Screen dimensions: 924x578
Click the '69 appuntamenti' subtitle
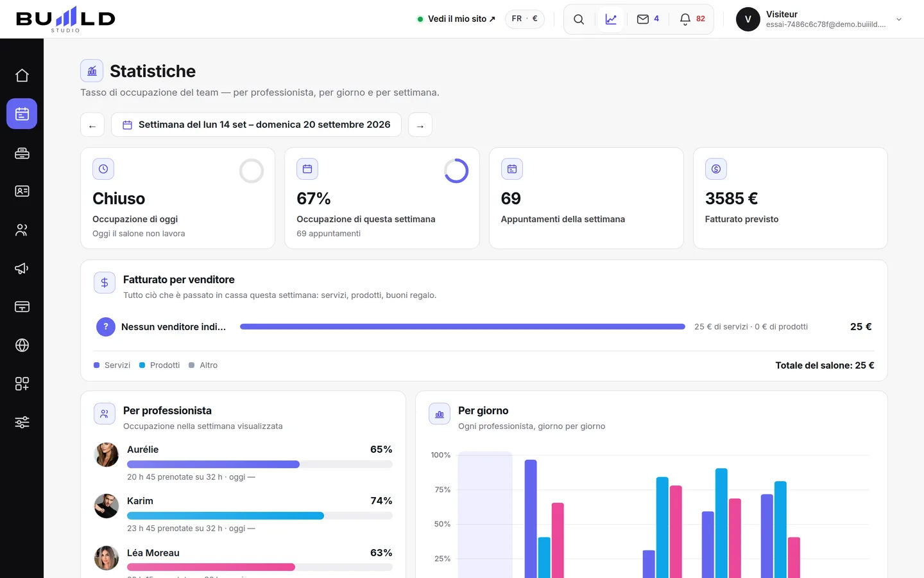pos(329,234)
